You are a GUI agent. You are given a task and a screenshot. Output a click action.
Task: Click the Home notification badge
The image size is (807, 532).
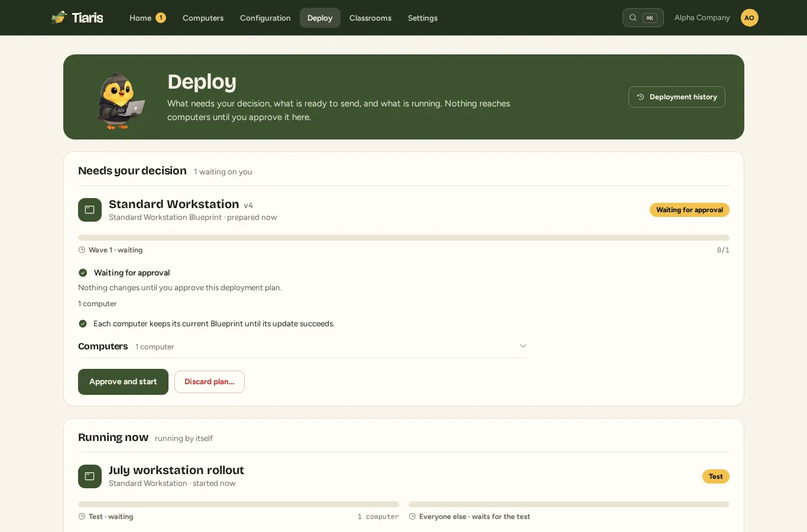pos(160,18)
